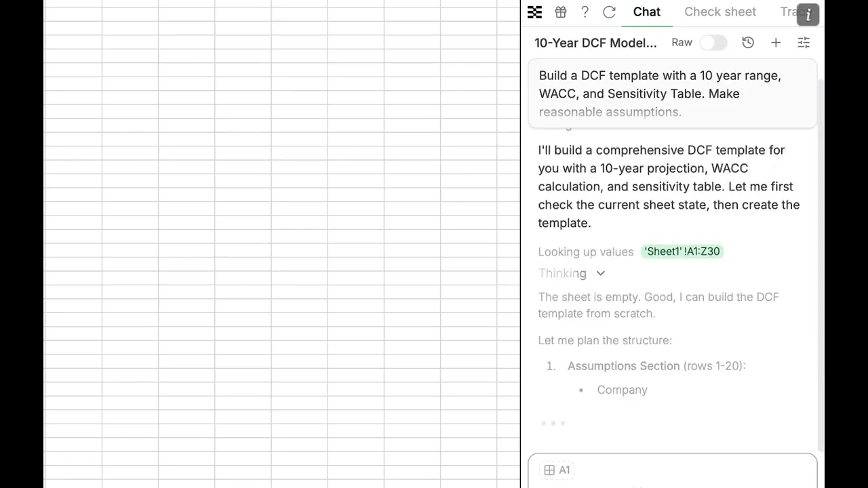This screenshot has width=868, height=488.
Task: Click the 'Sheet1'!A1:Z30 range reference chip
Action: click(682, 251)
